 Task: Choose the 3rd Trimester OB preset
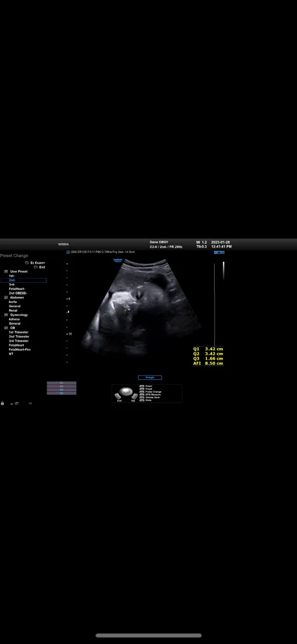click(x=19, y=341)
